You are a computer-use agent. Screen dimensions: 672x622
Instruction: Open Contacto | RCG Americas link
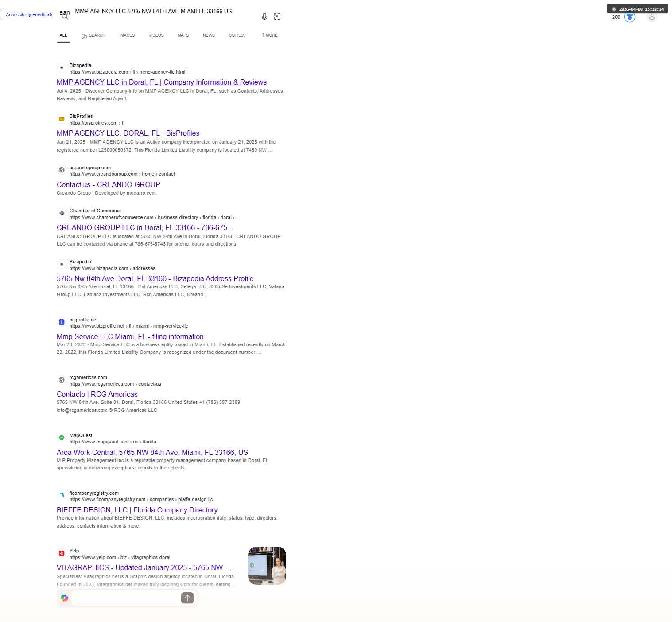97,395
